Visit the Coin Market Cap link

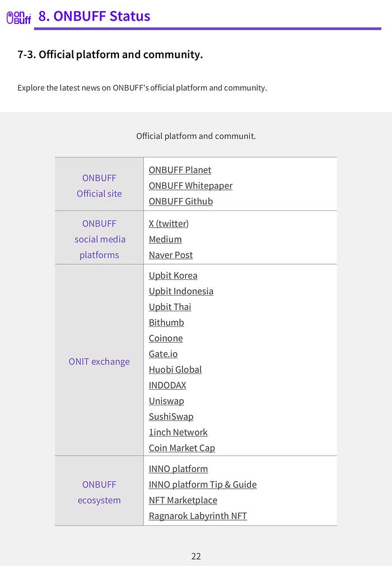182,448
